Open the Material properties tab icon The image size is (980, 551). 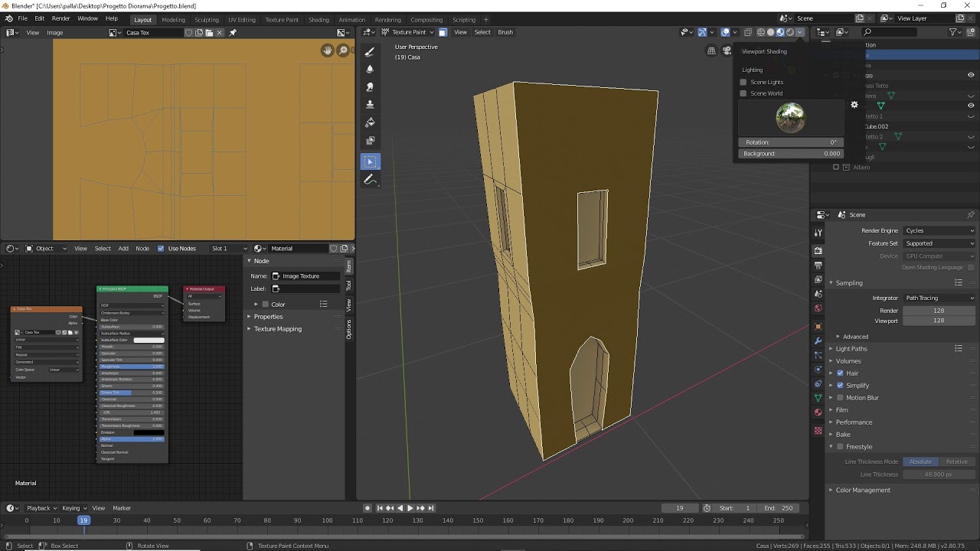818,412
